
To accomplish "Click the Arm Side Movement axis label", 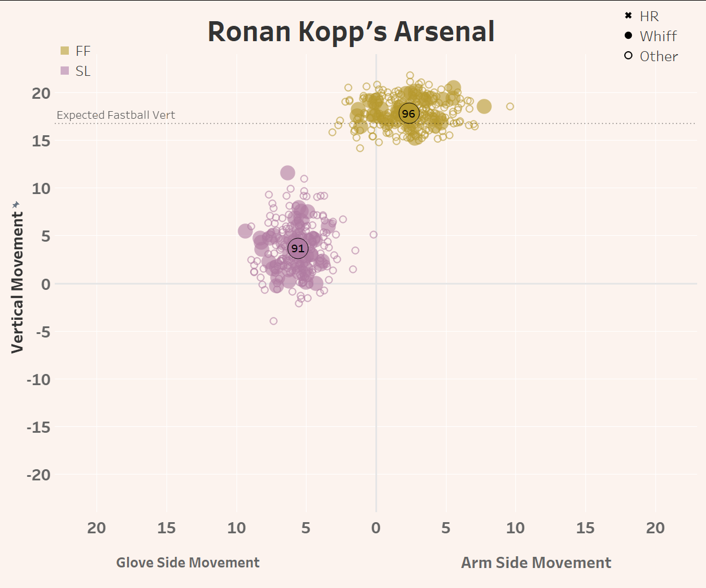I will click(x=536, y=563).
